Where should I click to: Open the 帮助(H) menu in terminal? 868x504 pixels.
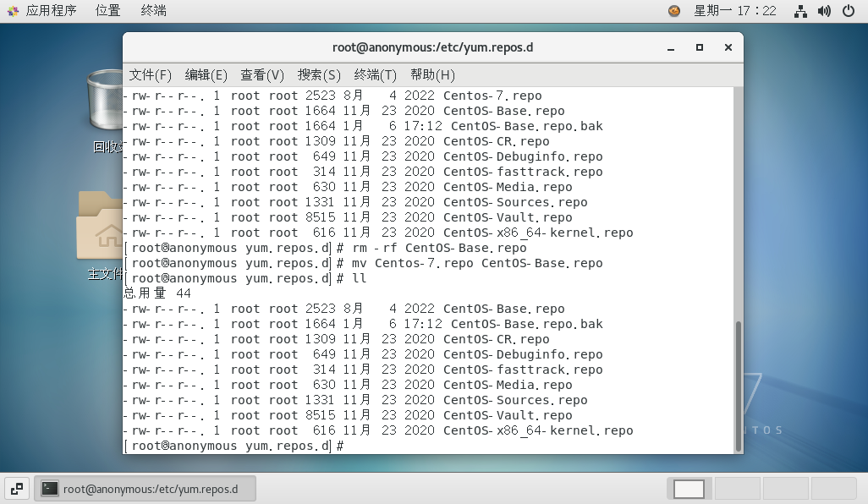coord(432,74)
